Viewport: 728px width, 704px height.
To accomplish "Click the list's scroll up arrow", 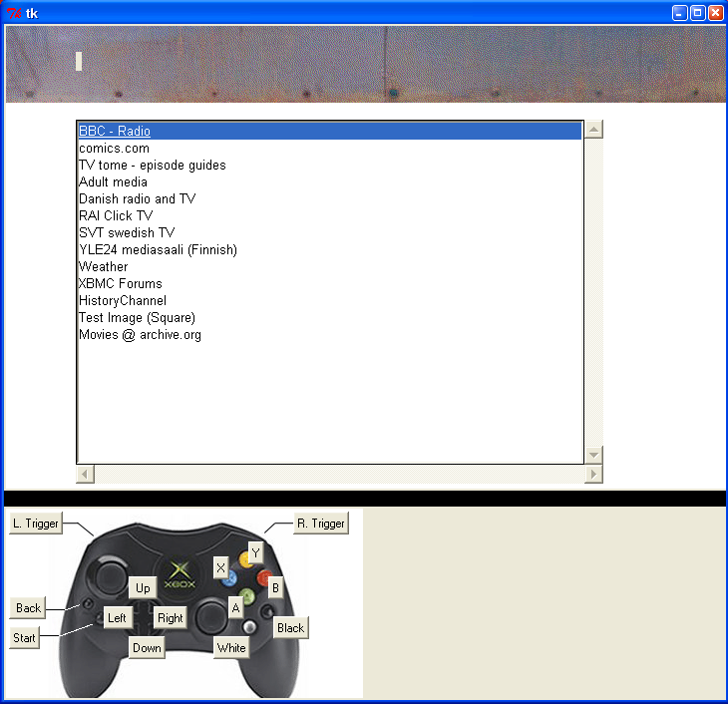I will pos(593,129).
